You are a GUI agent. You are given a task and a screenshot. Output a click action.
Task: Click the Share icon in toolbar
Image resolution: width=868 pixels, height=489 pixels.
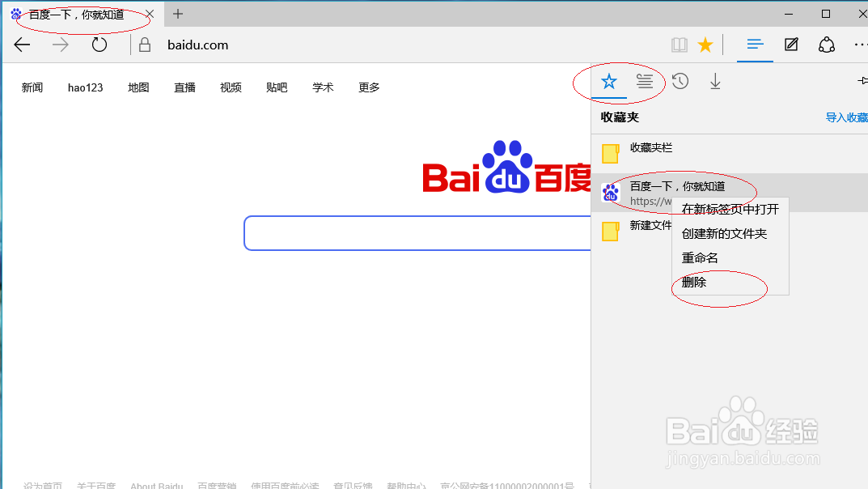coord(827,45)
